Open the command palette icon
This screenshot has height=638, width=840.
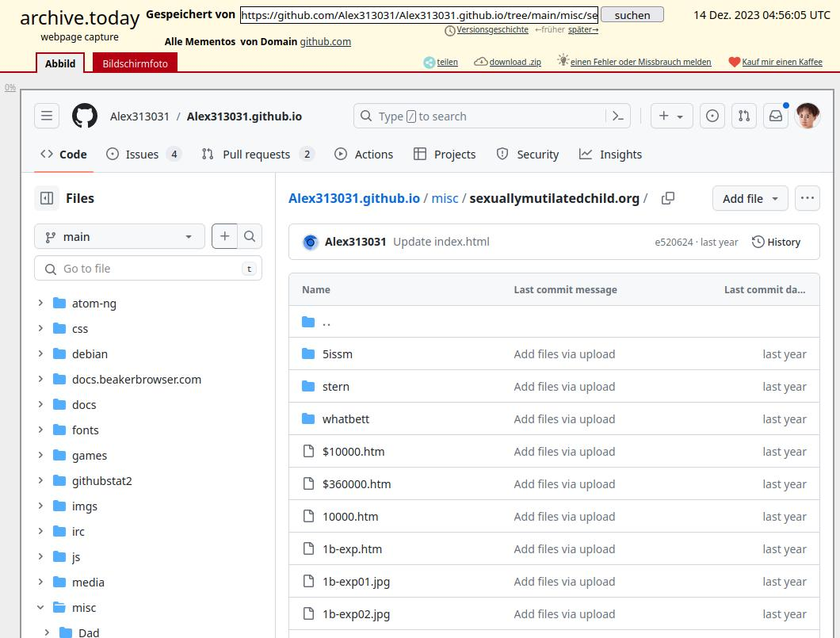617,116
